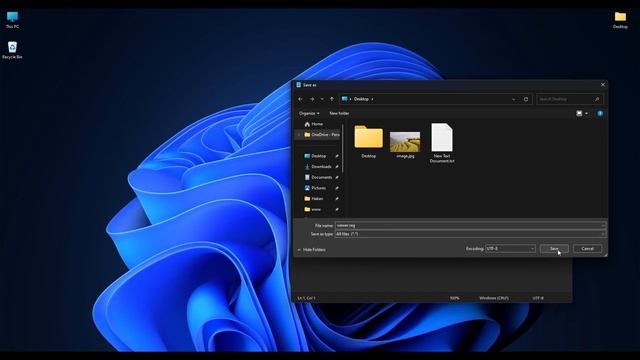
Task: Select the Desktop folder icon on the desktop
Action: tap(620, 20)
